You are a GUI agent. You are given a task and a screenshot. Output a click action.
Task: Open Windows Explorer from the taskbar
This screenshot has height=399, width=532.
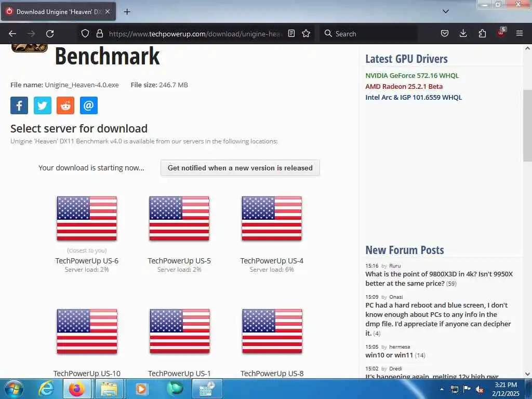(x=109, y=389)
